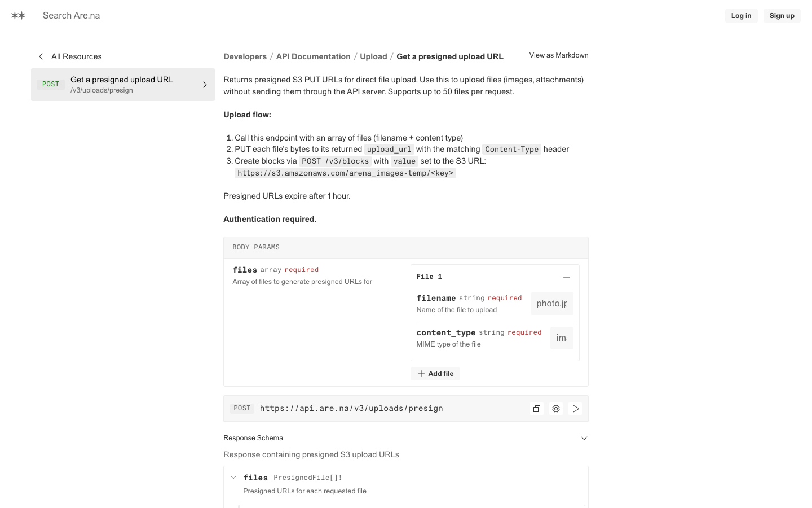Copy the request with the copy icon
The height and width of the screenshot is (508, 812).
point(537,409)
